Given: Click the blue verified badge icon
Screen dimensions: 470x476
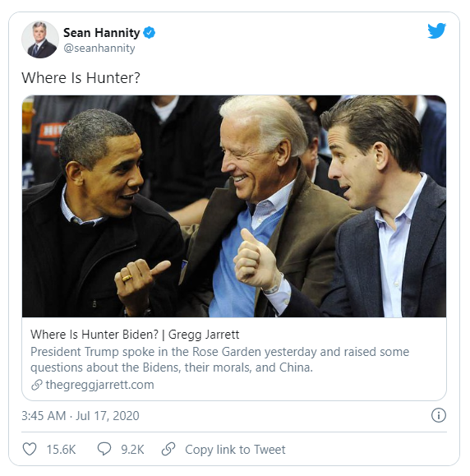Looking at the screenshot, I should 149,33.
